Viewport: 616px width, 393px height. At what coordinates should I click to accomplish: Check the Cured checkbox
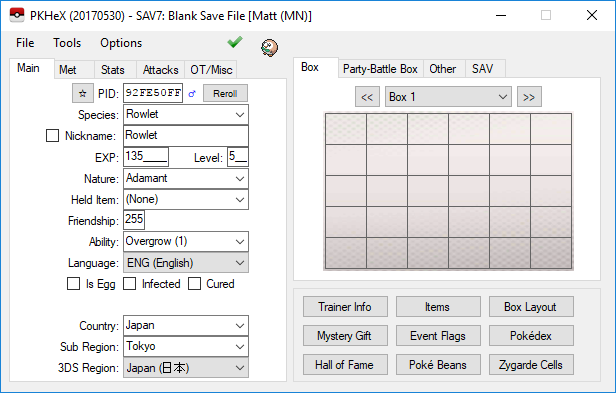tap(194, 284)
